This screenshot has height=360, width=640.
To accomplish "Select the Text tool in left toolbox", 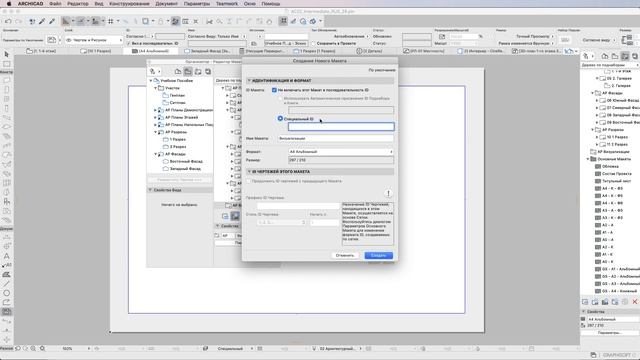I will (x=7, y=256).
